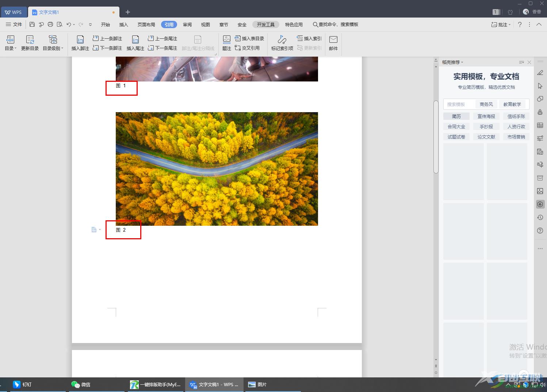Click the new tab plus button
Screen dimensions: 547x392
tap(128, 12)
